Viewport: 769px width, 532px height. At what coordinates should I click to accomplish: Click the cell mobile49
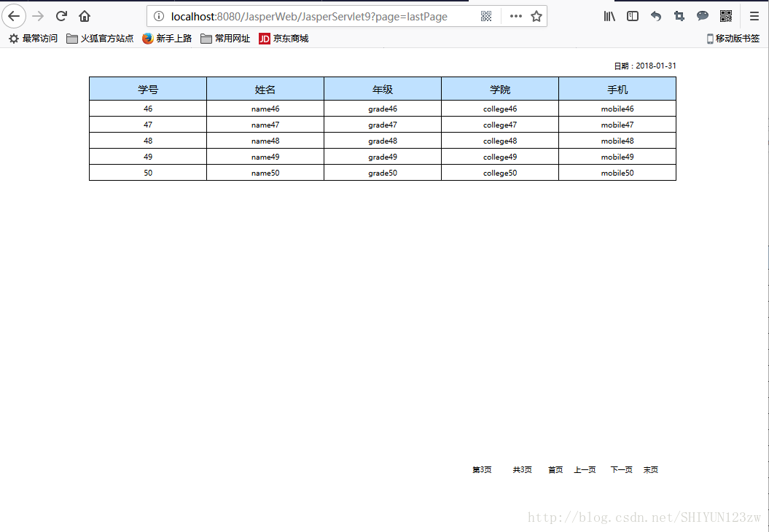point(617,157)
